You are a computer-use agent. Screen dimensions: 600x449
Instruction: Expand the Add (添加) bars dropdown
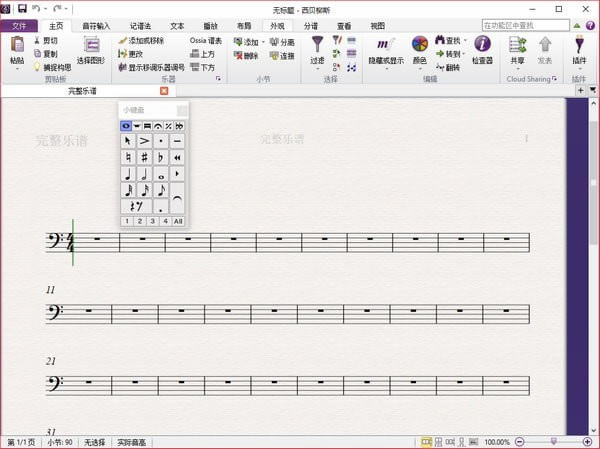[265, 42]
